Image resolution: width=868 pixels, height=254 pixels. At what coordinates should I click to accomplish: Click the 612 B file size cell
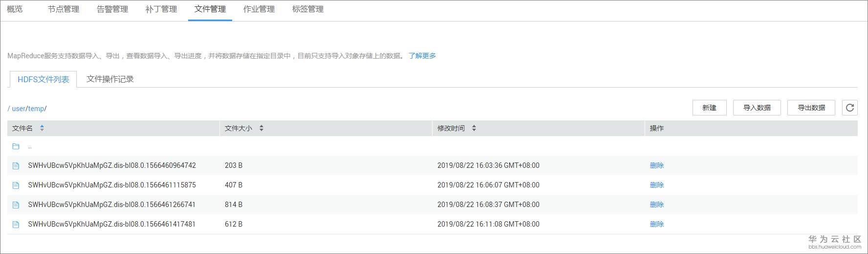tap(234, 224)
